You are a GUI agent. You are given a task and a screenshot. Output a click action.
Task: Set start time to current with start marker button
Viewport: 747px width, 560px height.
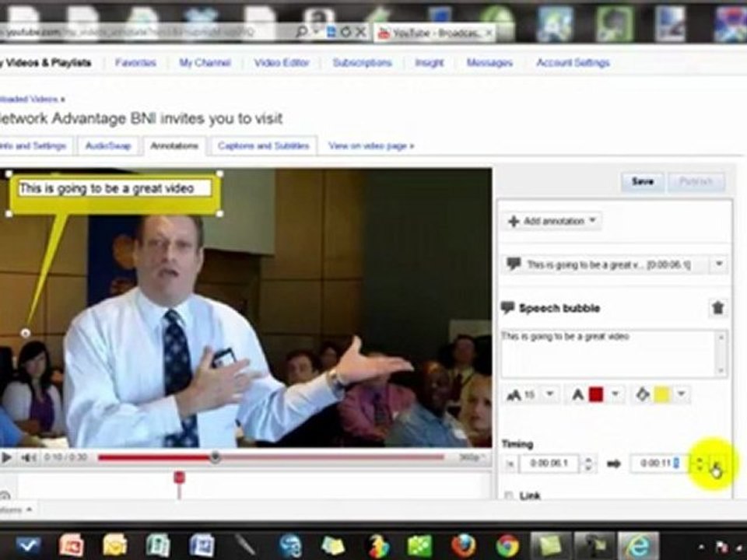[x=509, y=464]
